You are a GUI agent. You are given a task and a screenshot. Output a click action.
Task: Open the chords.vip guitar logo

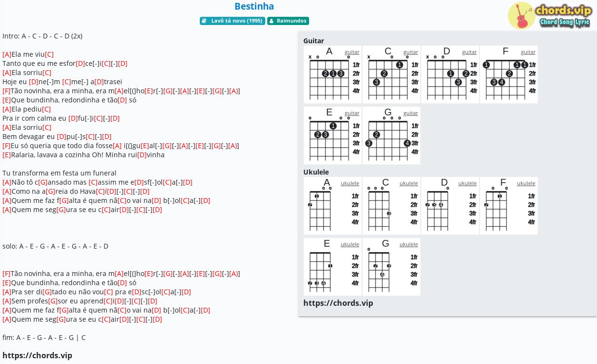tap(550, 15)
